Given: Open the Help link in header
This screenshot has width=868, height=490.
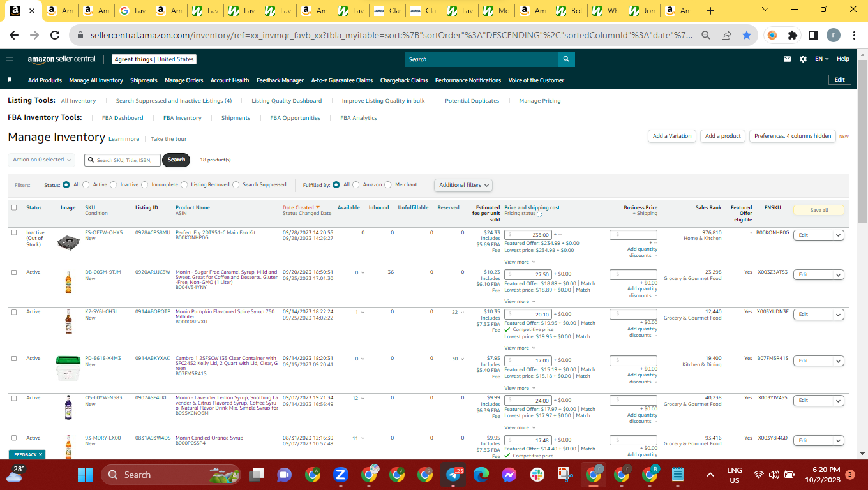Looking at the screenshot, I should coord(843,59).
